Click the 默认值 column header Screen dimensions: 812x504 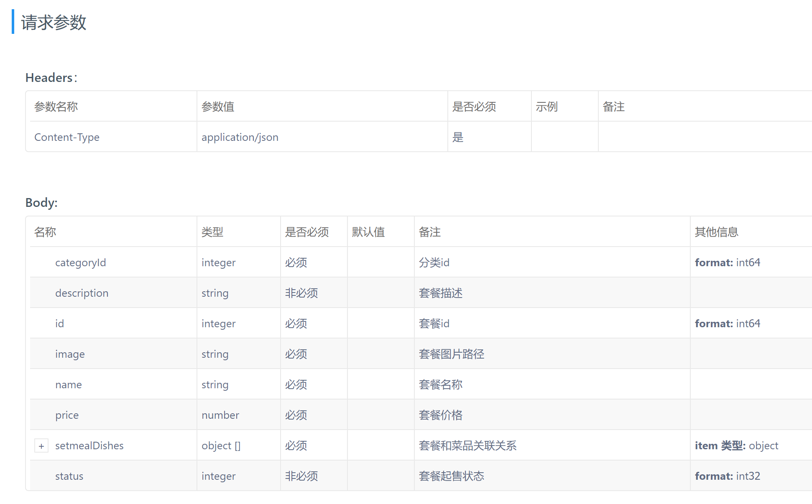(368, 232)
